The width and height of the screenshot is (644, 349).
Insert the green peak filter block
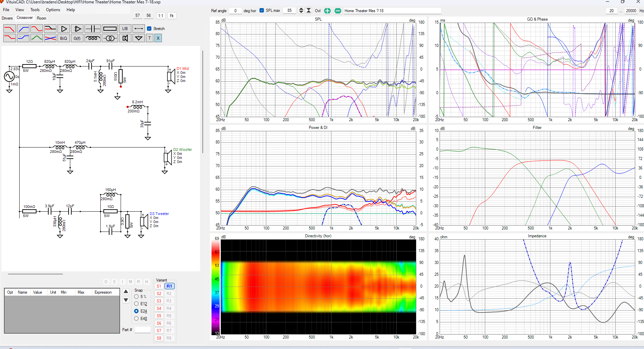36,38
